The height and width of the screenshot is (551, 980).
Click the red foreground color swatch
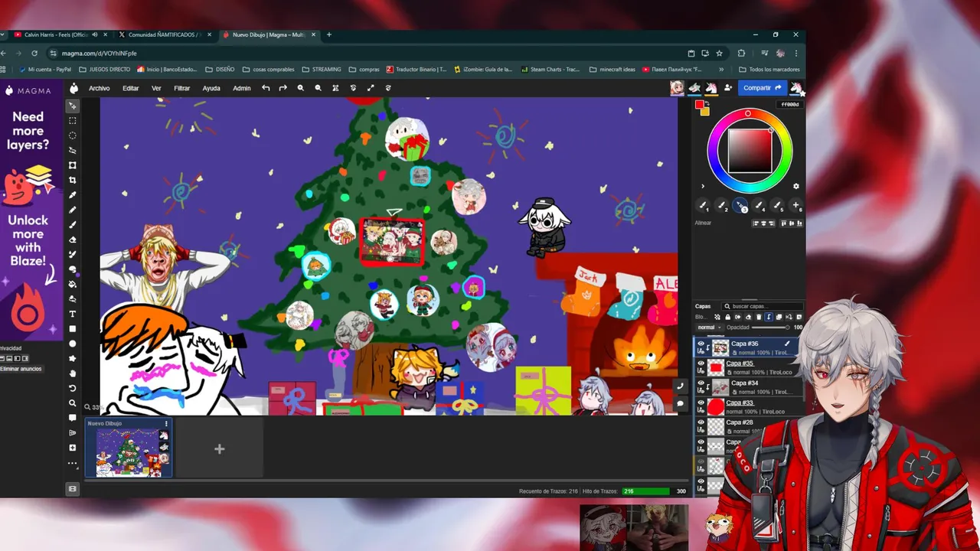(699, 105)
